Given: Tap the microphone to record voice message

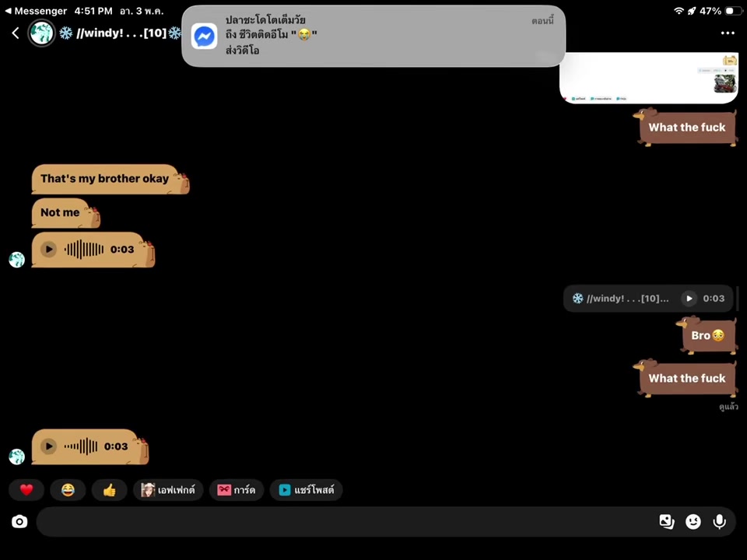Looking at the screenshot, I should 719,521.
